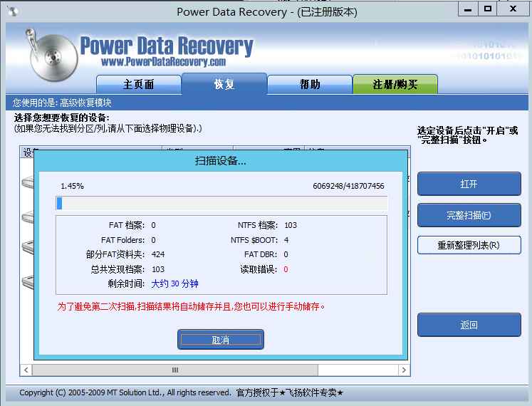Viewport: 532px width, 406px height.
Task: Open the 主页面 tab
Action: pos(138,84)
